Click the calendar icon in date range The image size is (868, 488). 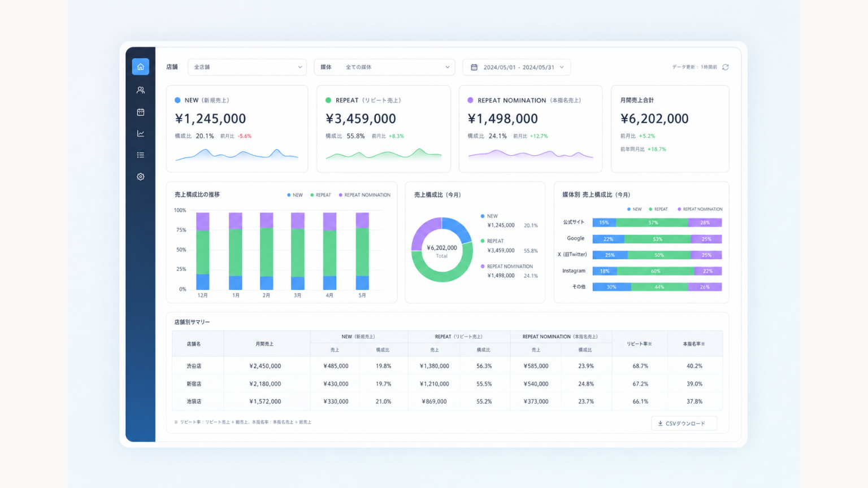point(474,67)
